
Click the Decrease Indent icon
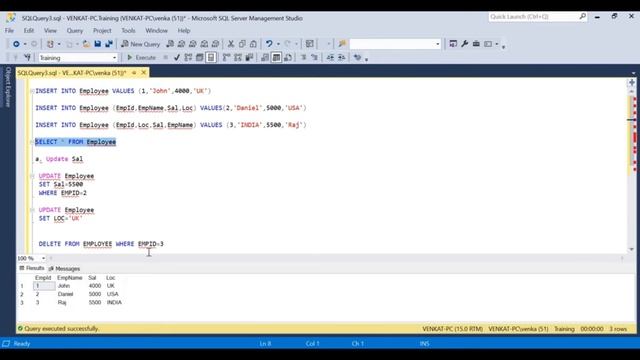pos(330,58)
